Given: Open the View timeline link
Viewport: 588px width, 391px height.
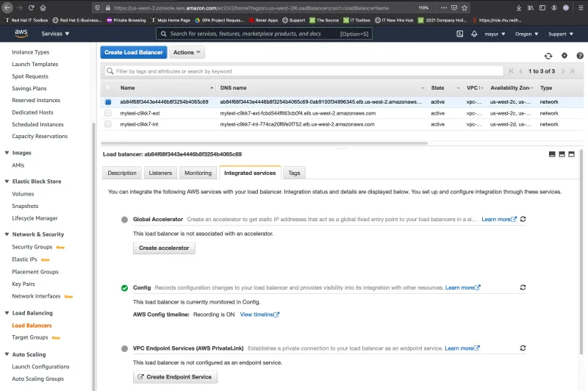Looking at the screenshot, I should click(259, 315).
